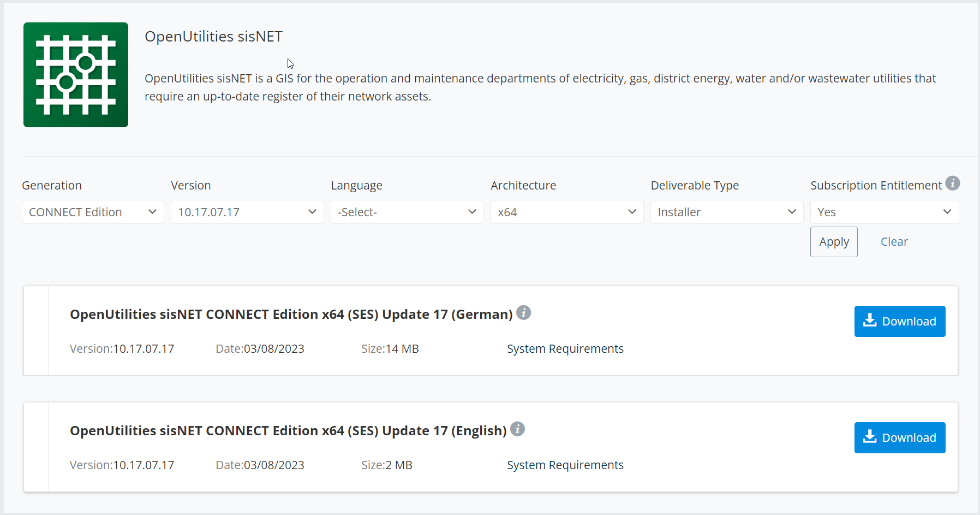
Task: Click the English Update 17 package title
Action: click(288, 431)
